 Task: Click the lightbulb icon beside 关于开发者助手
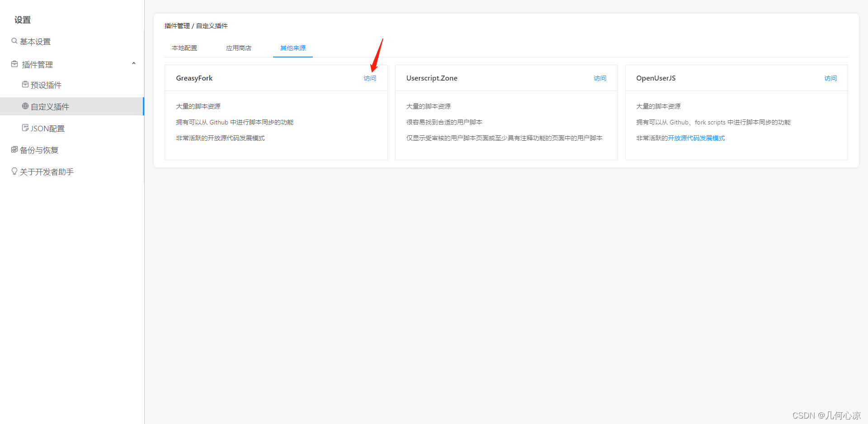pyautogui.click(x=14, y=171)
